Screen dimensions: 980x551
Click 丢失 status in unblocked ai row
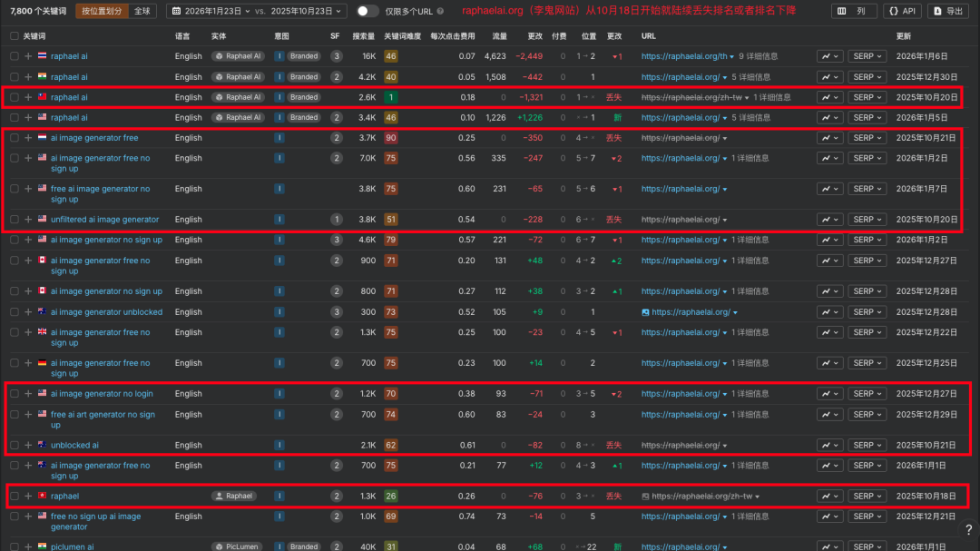point(613,446)
